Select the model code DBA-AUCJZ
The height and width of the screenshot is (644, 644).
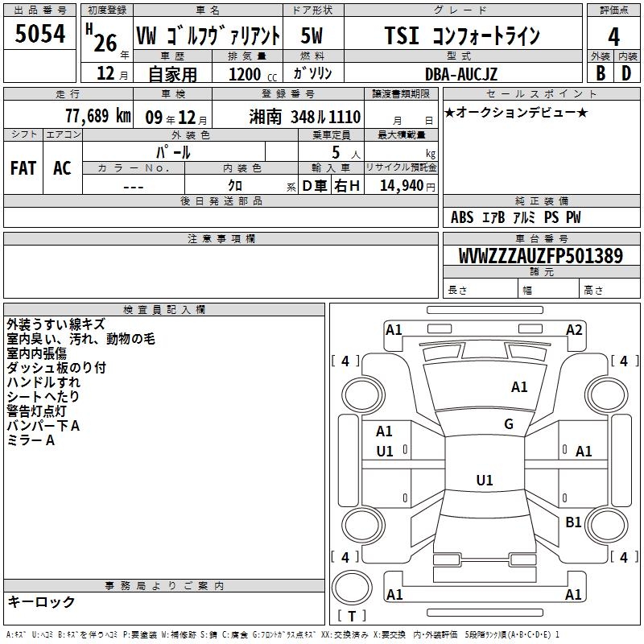(x=461, y=74)
